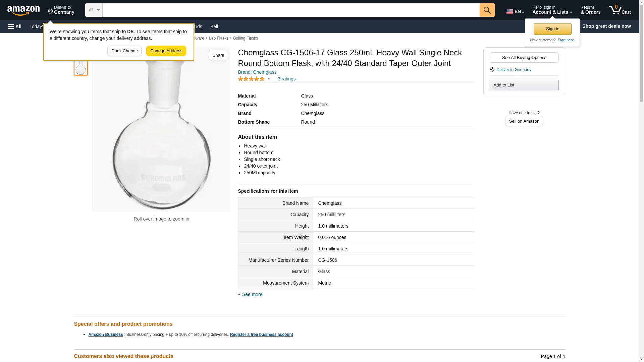
Task: Click into the search text field
Action: coord(291,10)
